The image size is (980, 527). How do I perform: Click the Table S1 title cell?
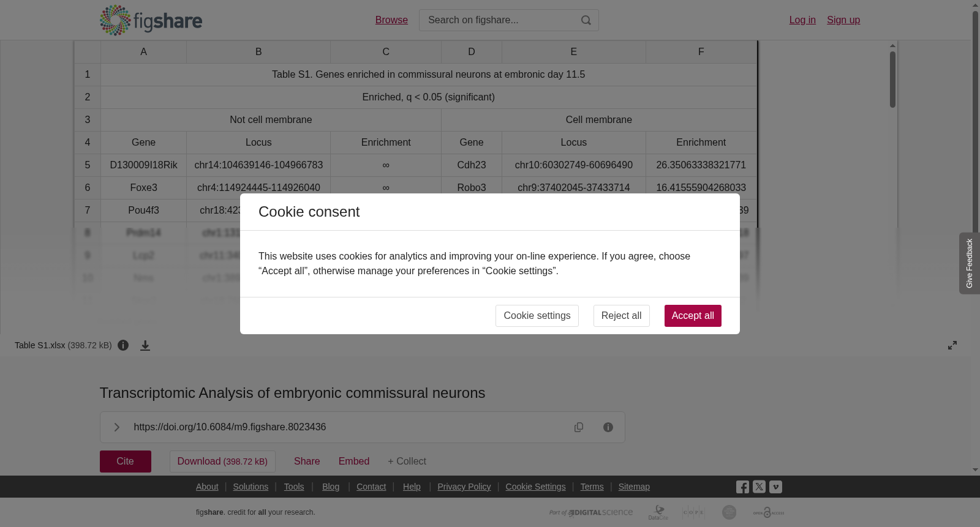tap(429, 75)
